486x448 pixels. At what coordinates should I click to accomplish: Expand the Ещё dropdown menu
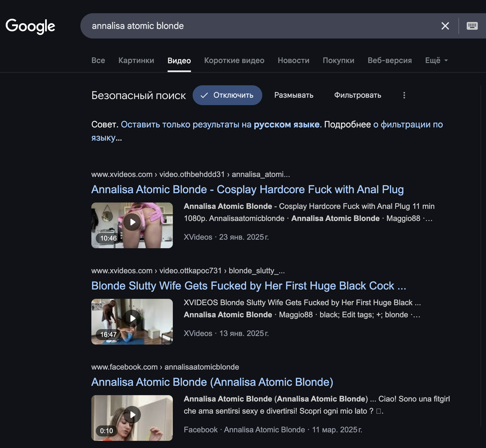tap(436, 60)
